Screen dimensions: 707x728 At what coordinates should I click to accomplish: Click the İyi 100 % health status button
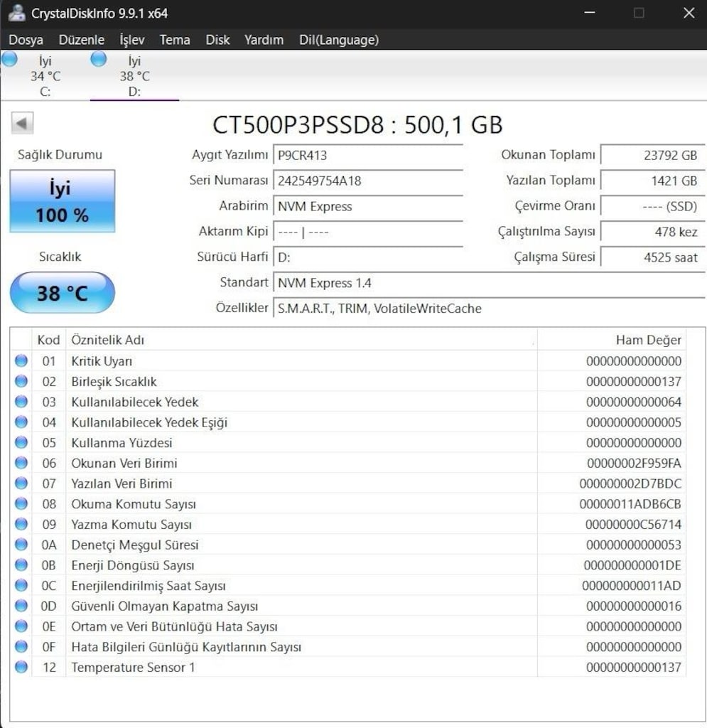[x=62, y=201]
